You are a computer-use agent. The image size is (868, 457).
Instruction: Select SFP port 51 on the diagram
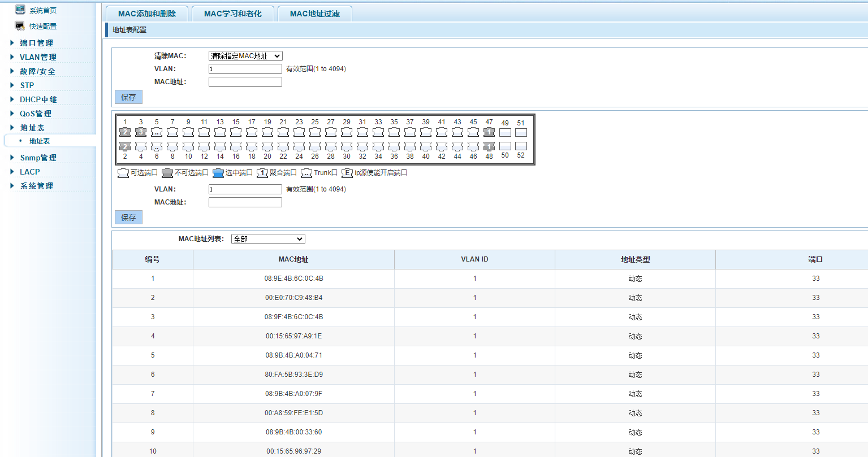[521, 132]
